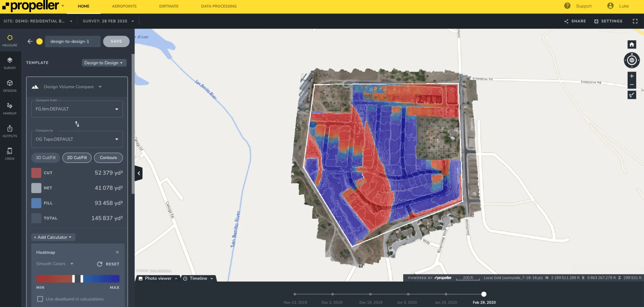Click the Save button

coord(116,41)
